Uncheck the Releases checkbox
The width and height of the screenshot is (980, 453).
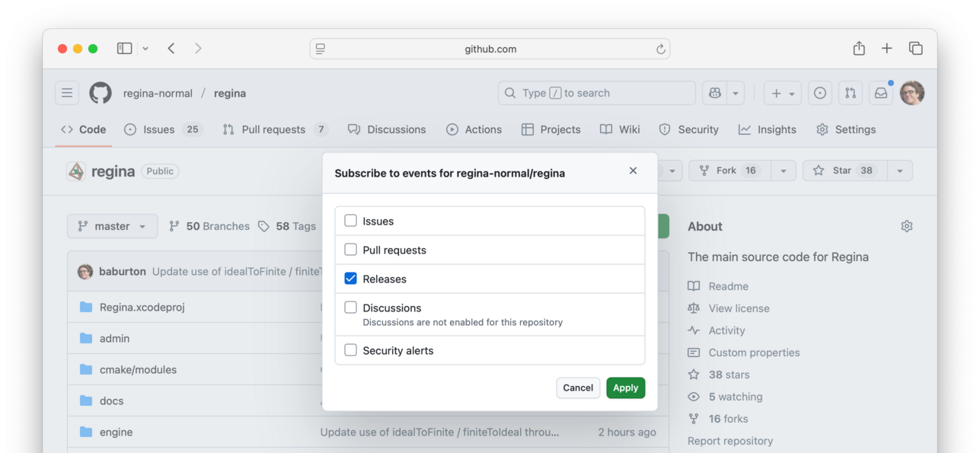(350, 279)
